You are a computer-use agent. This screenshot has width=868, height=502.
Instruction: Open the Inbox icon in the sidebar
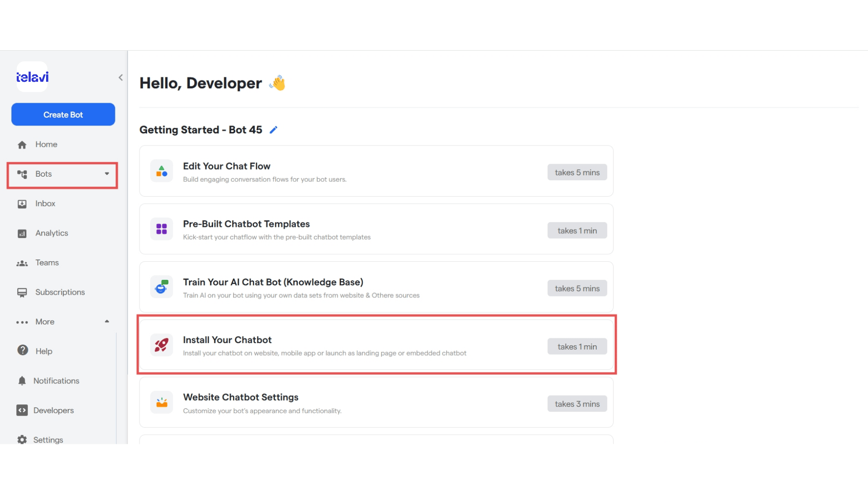22,204
